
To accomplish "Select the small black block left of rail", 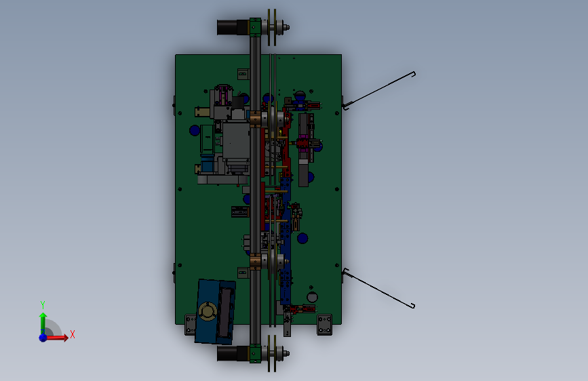I will [x=240, y=212].
